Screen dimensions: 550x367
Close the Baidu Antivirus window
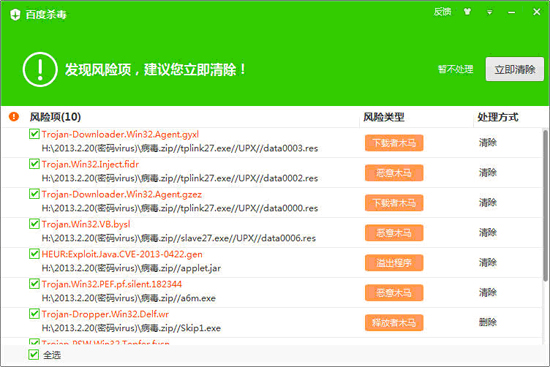tap(537, 12)
